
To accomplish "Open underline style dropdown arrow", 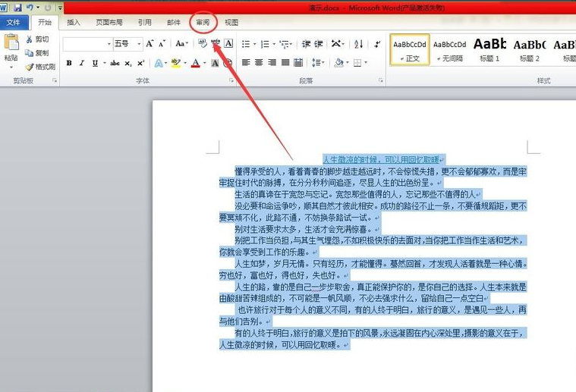I will (x=105, y=63).
